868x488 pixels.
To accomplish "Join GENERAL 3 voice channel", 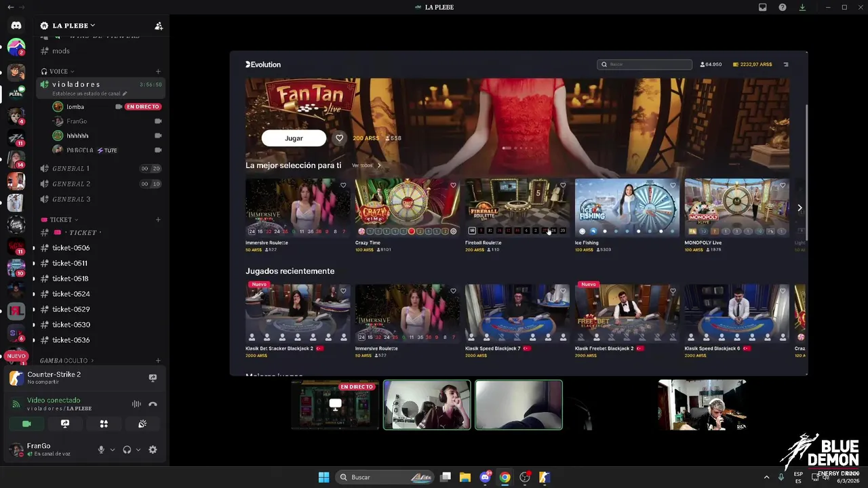I will click(x=100, y=199).
